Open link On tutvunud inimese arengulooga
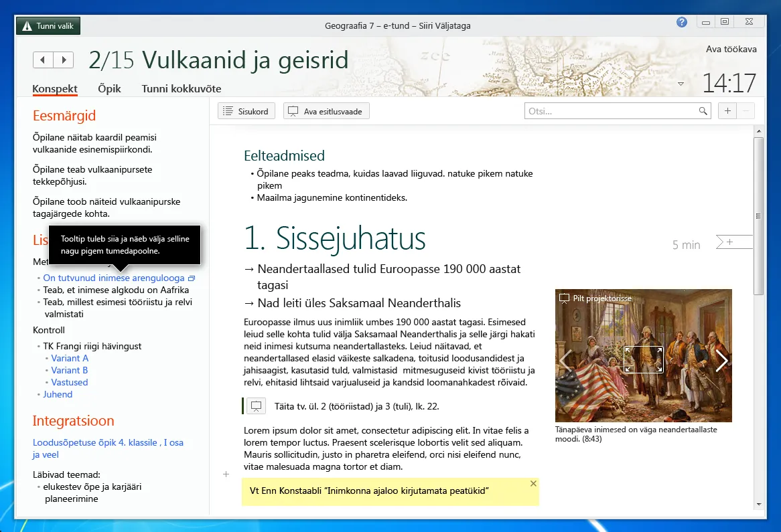Screen dimensions: 781x532 (114, 278)
